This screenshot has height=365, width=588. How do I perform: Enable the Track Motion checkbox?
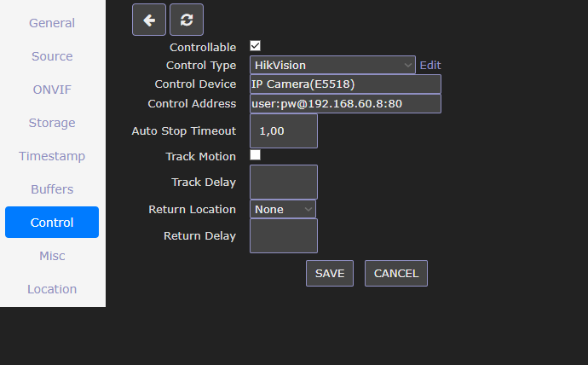256,155
